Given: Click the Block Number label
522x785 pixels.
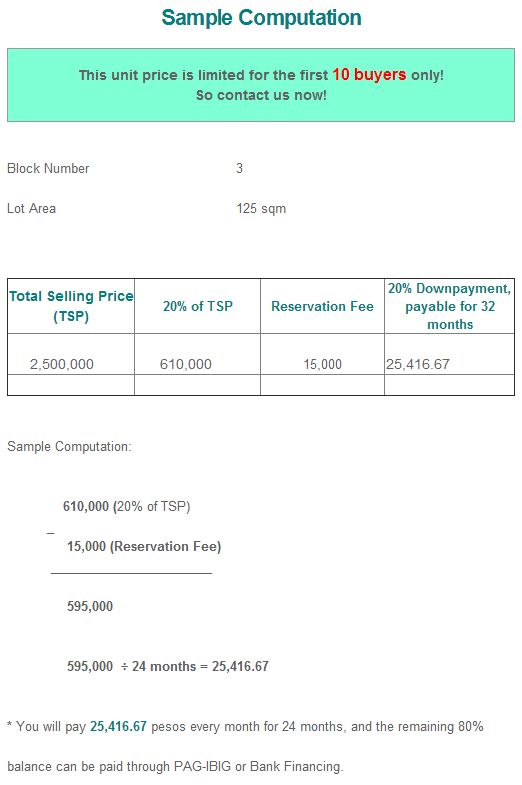Looking at the screenshot, I should coord(48,168).
